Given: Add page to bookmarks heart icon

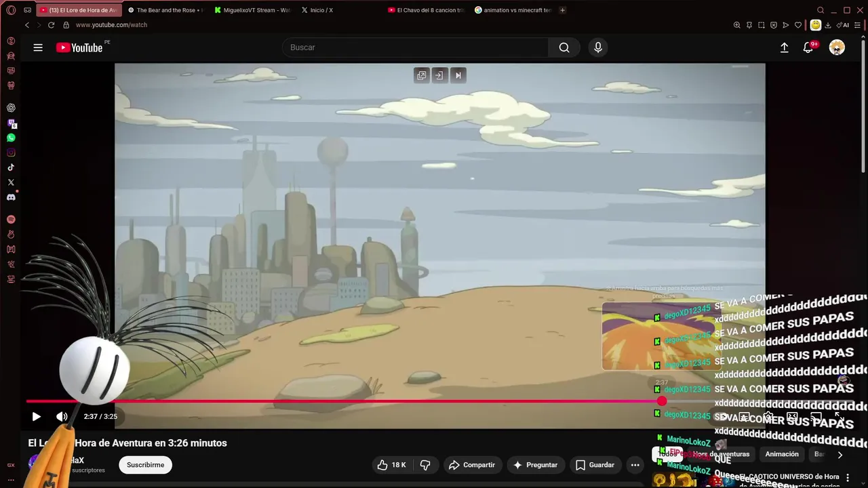Looking at the screenshot, I should click(798, 25).
